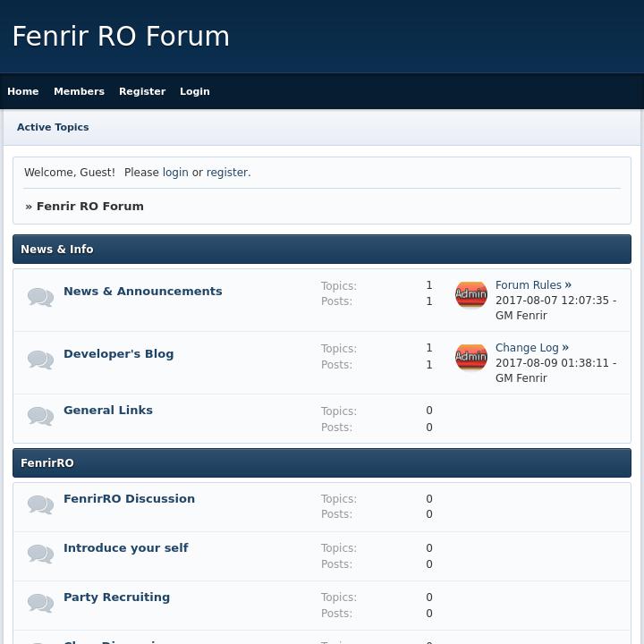
Task: Open the Home menu item
Action: (23, 91)
